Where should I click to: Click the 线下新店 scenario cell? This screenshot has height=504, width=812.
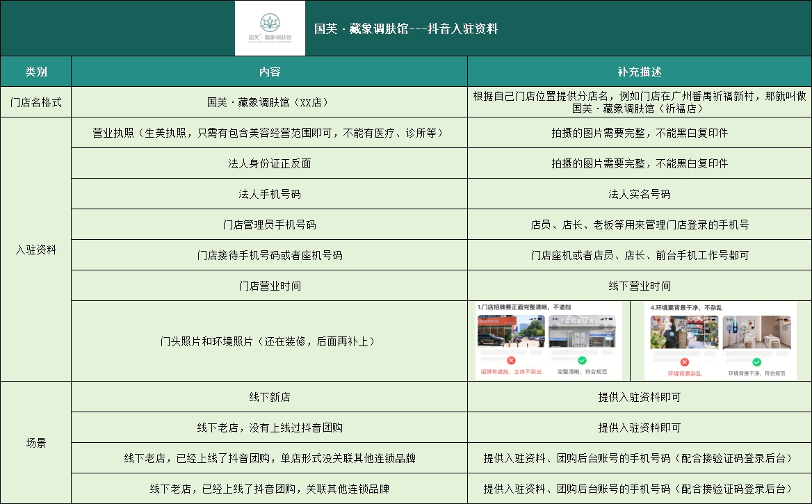[269, 397]
